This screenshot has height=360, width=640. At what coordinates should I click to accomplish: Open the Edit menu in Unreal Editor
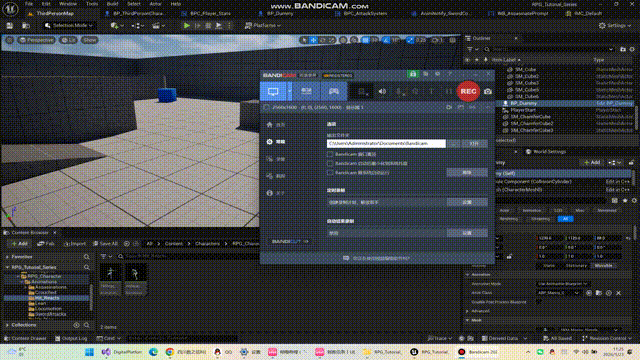pos(46,4)
